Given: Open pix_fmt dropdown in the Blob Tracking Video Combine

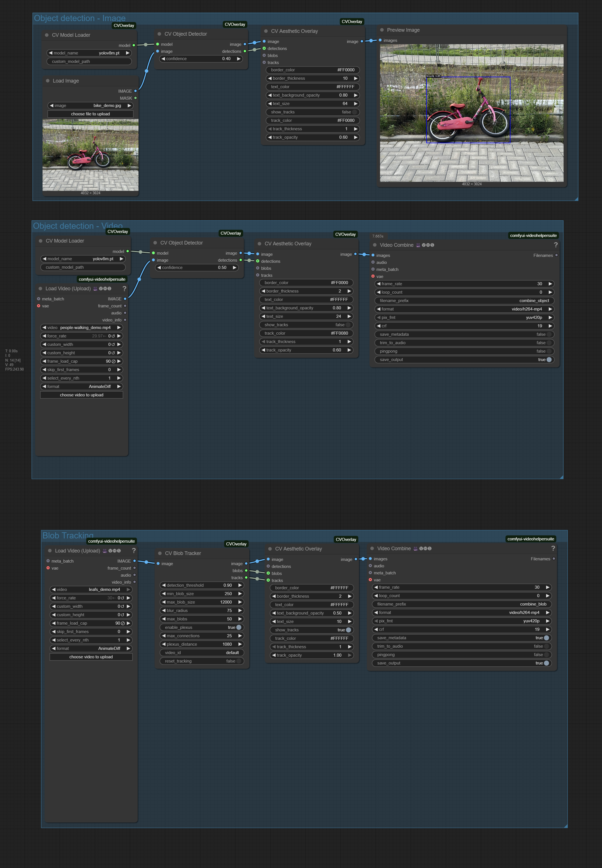Looking at the screenshot, I should point(462,621).
